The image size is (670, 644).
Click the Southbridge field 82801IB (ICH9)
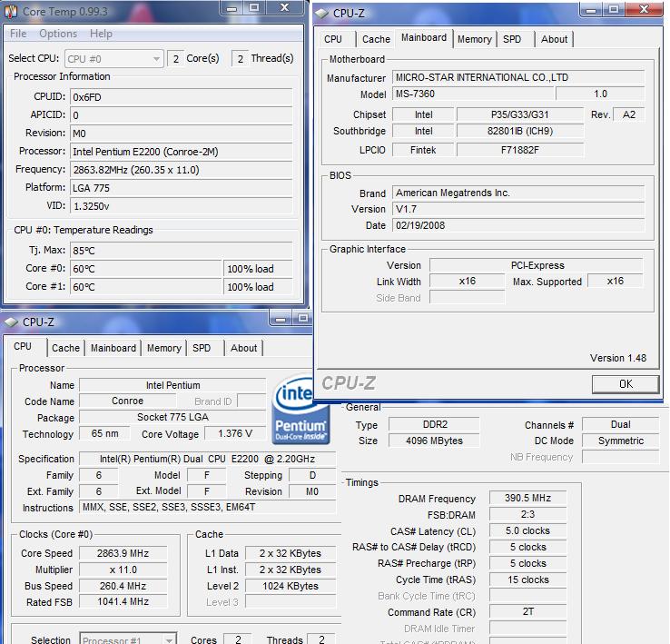pyautogui.click(x=519, y=131)
